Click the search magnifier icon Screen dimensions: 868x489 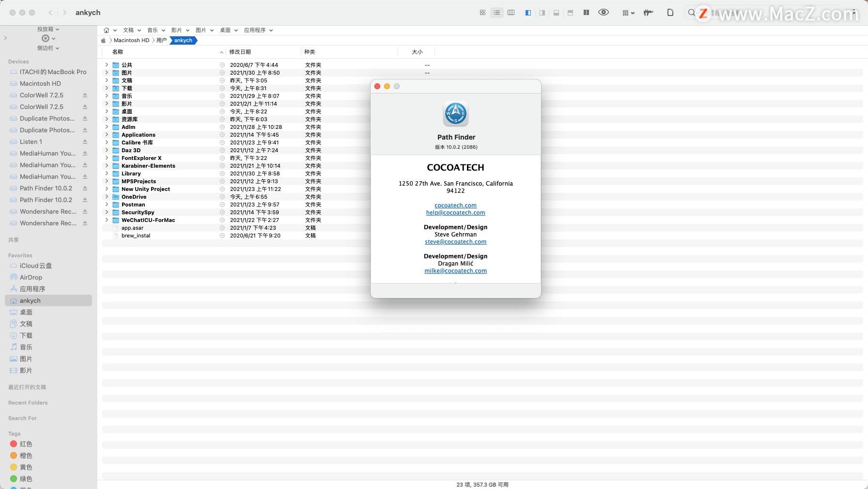pyautogui.click(x=691, y=13)
